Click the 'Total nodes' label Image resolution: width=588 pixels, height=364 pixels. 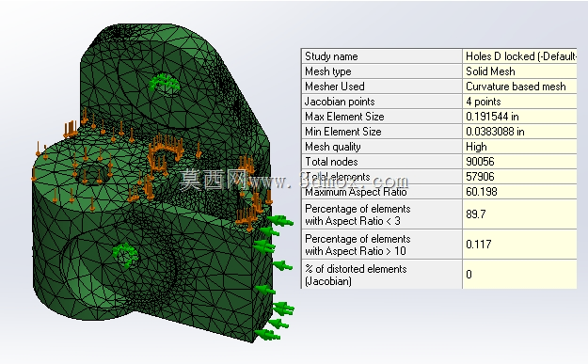pyautogui.click(x=382, y=161)
